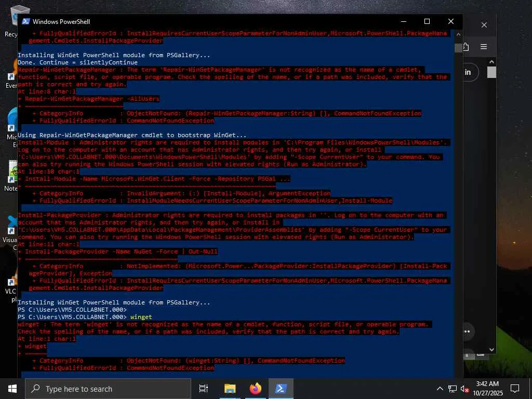The width and height of the screenshot is (532, 399).
Task: Click 'Using Repair-WinGetPackageManager cmdlet to bootstrap WinGet...'
Action: (x=132, y=135)
